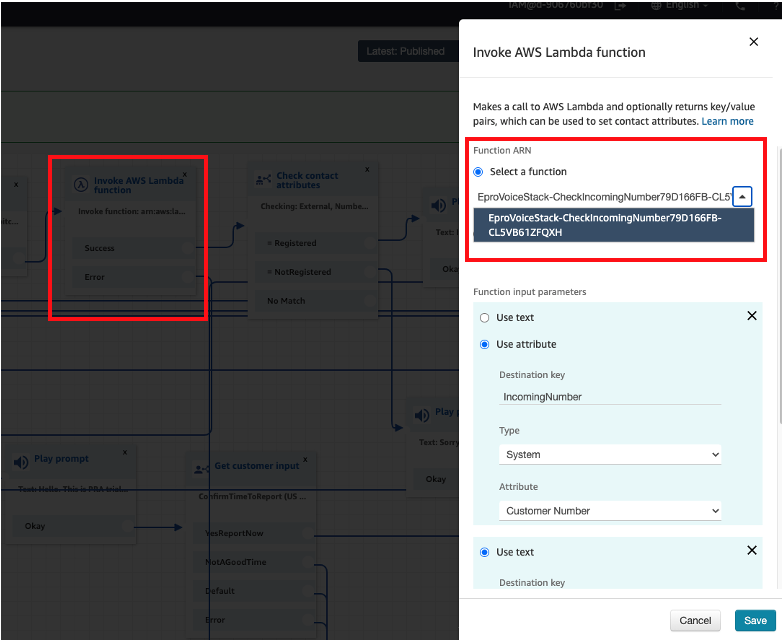Screen dimensions: 783x642
Task: Click the Check contact attributes block icon
Action: coord(263,180)
